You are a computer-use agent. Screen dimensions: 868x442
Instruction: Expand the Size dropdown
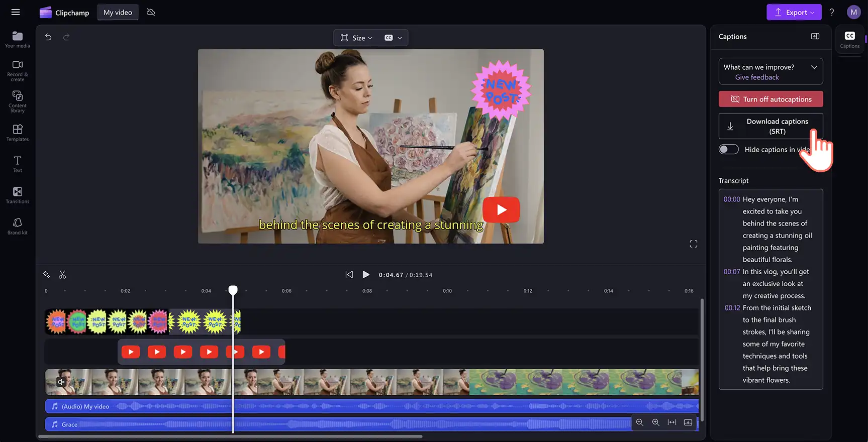[356, 38]
